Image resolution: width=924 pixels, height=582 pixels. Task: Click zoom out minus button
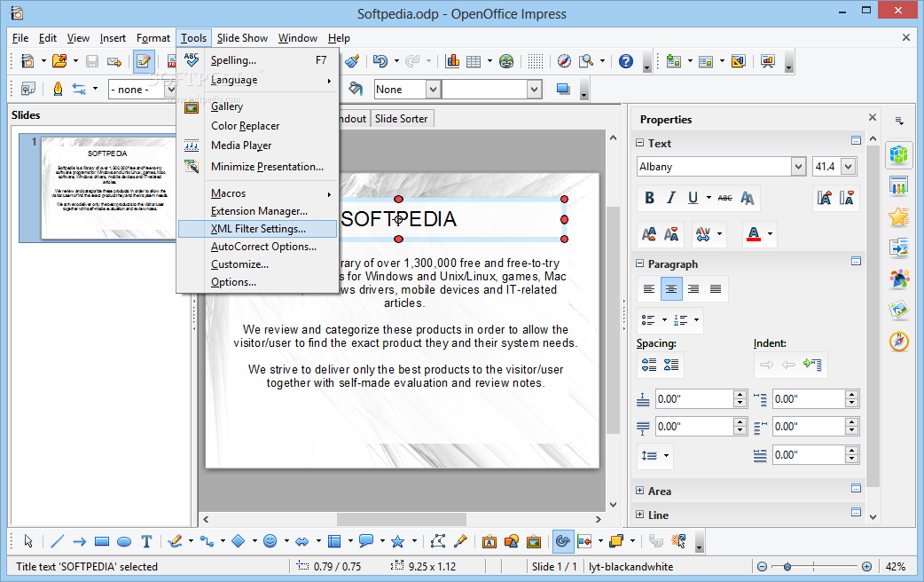pos(762,567)
